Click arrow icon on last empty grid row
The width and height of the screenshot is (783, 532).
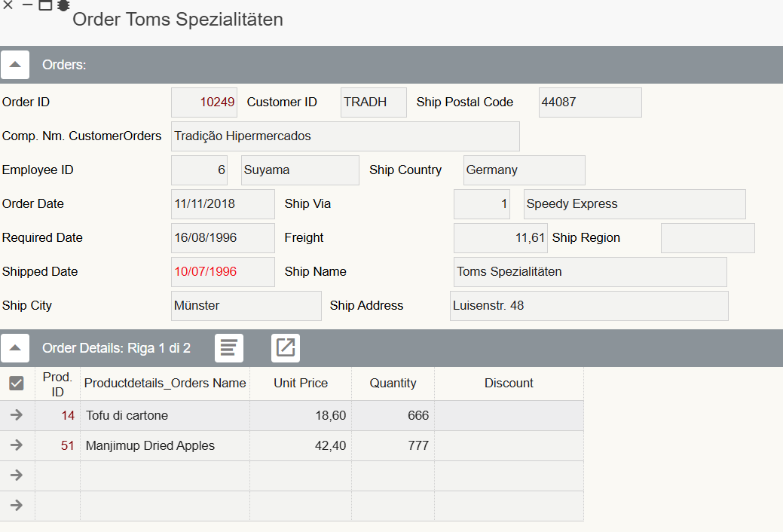[17, 506]
